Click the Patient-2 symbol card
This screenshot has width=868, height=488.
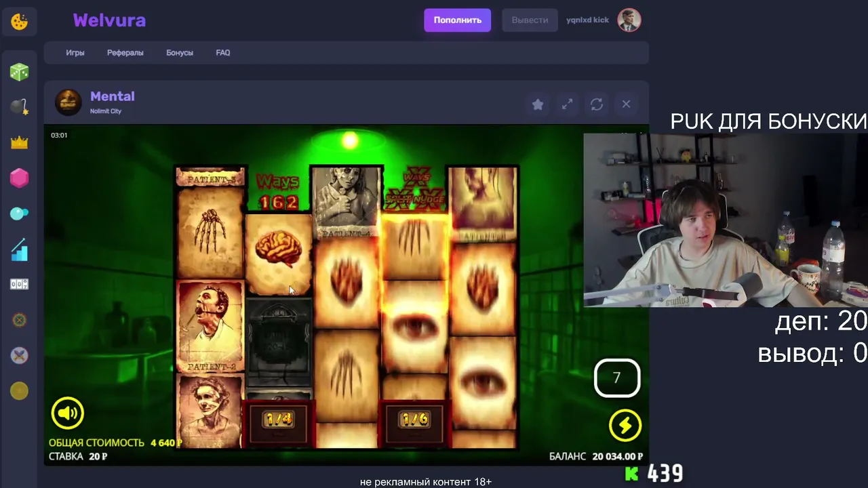tap(210, 327)
